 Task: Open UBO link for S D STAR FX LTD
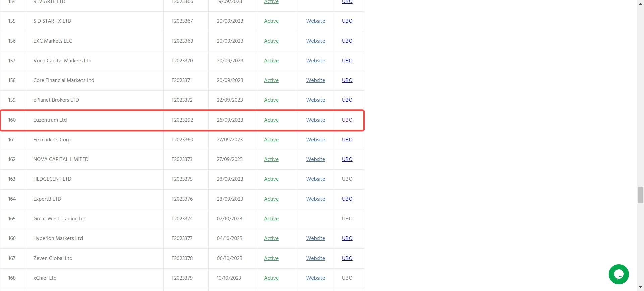tap(347, 21)
